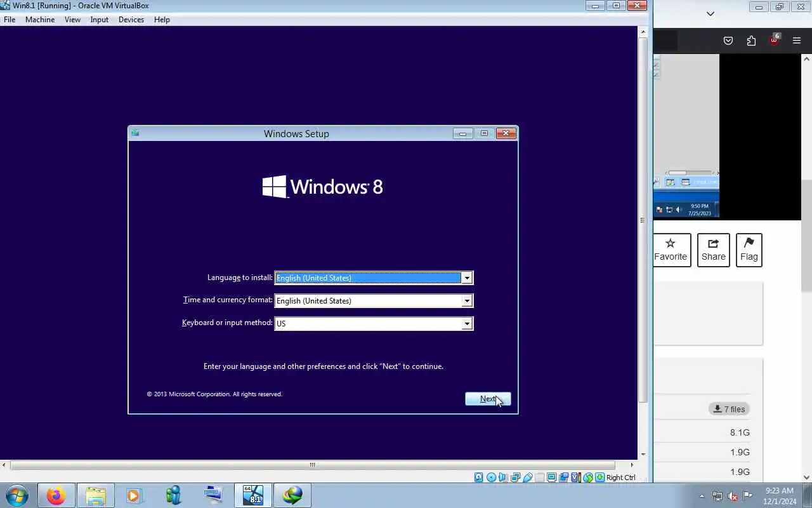812x508 pixels.
Task: Click the display settings icon in VirtualBox status bar
Action: point(552,478)
